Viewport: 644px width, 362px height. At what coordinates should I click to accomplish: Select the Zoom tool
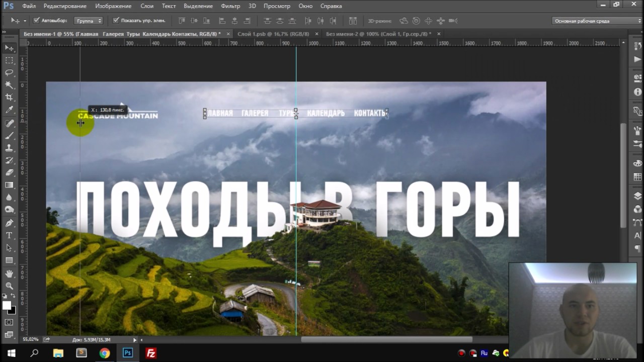(x=9, y=286)
